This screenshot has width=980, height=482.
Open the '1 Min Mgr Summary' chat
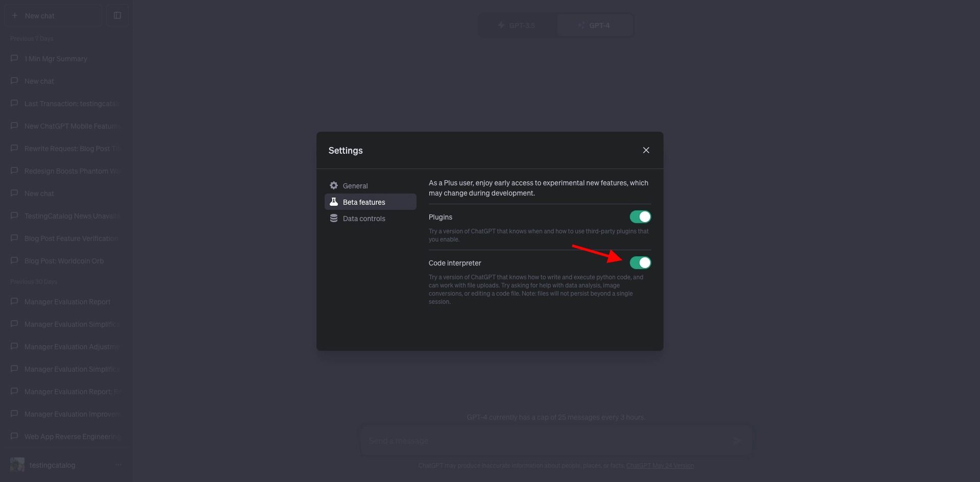click(x=66, y=59)
